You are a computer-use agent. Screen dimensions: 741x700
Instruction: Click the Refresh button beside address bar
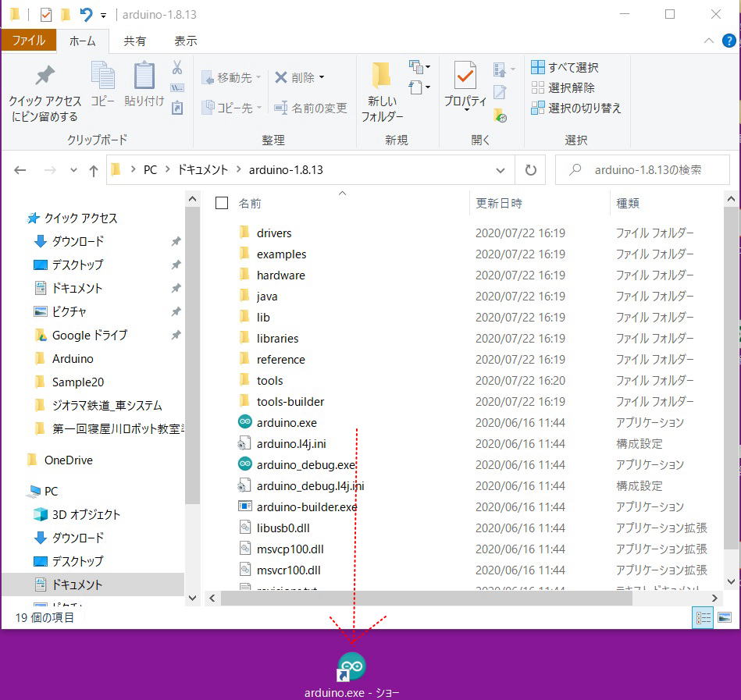531,170
